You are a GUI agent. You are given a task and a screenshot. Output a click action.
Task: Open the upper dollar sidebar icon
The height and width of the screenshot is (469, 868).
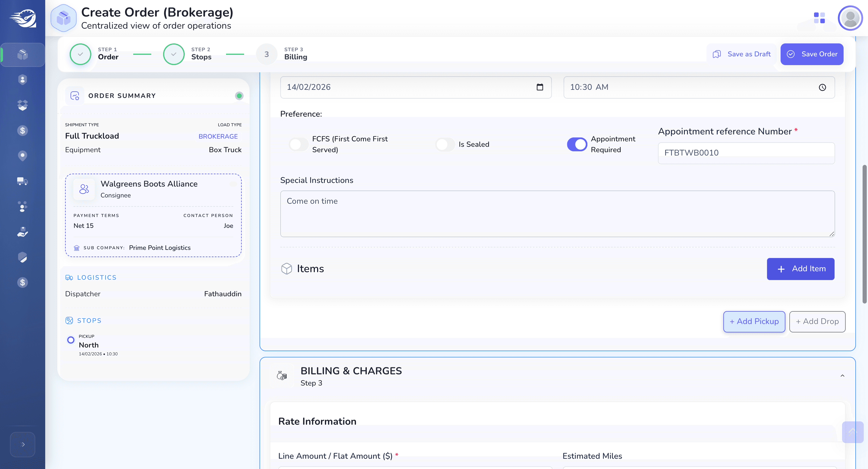[x=22, y=131]
